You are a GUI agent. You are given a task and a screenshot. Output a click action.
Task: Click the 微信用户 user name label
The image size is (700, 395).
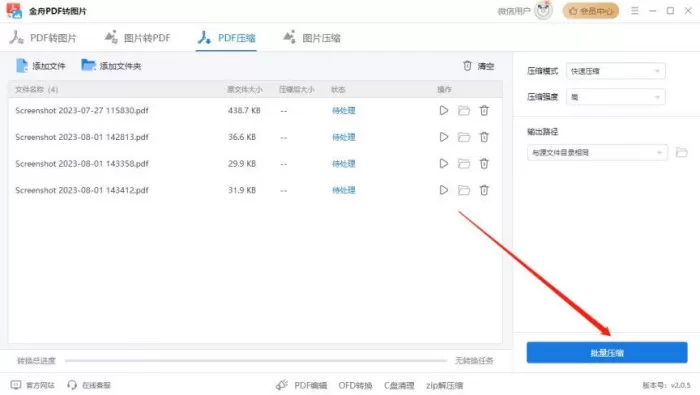[514, 11]
